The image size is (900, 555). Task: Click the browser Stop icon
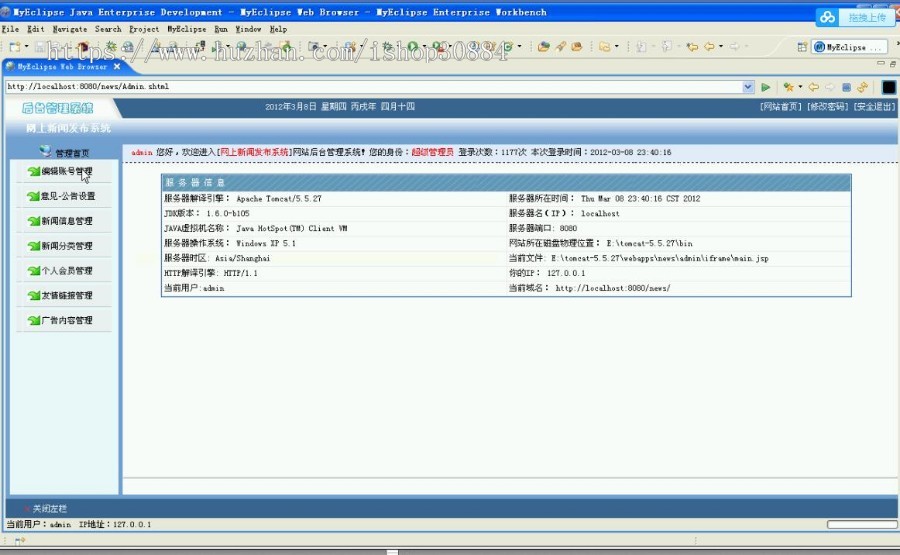coord(846,87)
